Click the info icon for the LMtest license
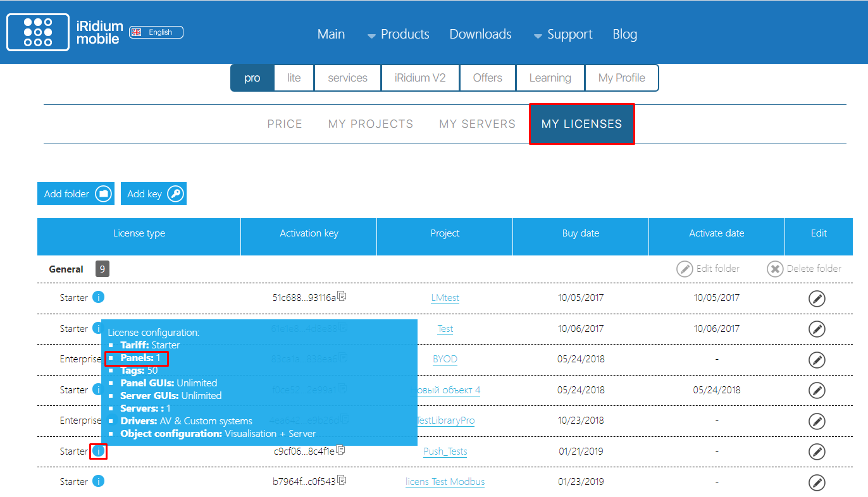This screenshot has width=868, height=497. 98,297
